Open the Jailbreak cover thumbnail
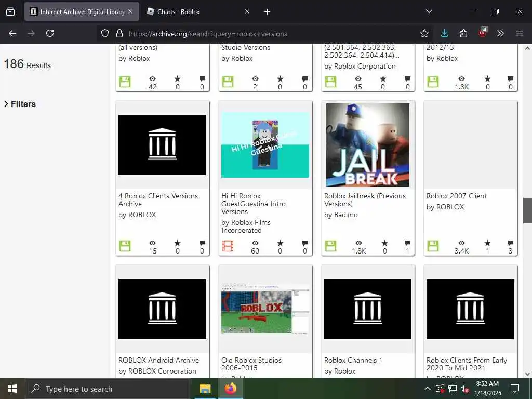The height and width of the screenshot is (399, 532). 368,145
